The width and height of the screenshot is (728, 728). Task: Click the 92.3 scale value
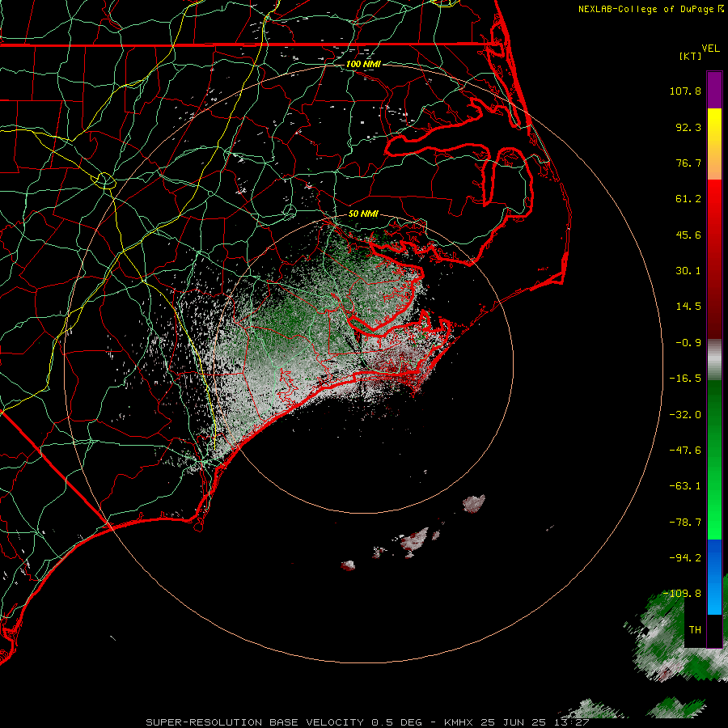[688, 127]
